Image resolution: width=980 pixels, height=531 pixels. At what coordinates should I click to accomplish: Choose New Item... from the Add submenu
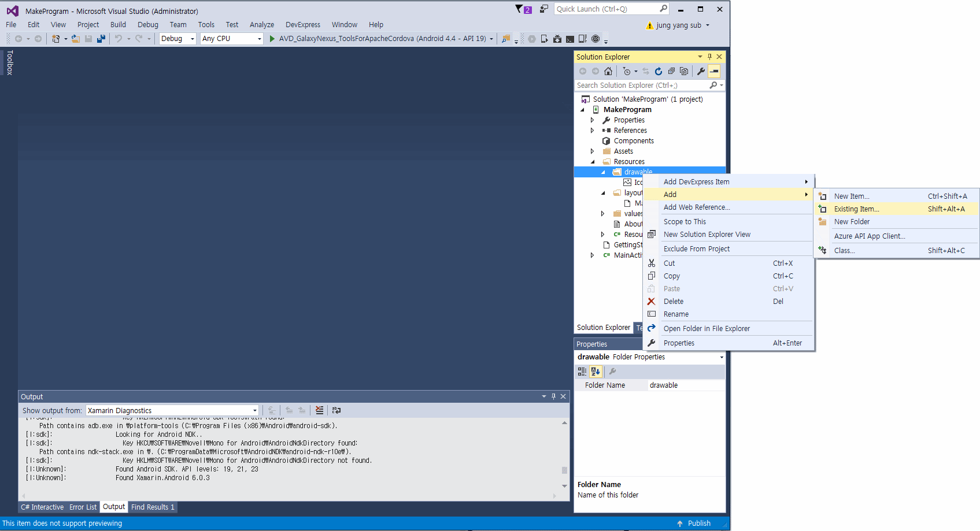click(x=896, y=196)
